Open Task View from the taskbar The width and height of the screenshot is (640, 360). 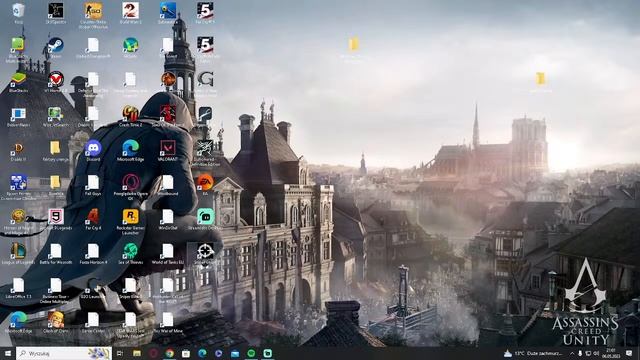click(120, 353)
